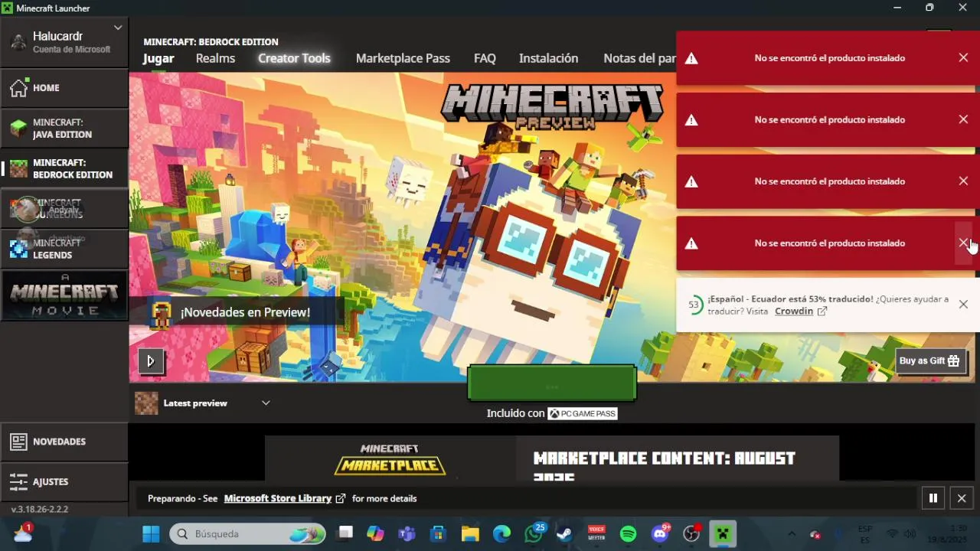Click the Minecraft Launcher taskbar icon
The image size is (980, 551).
point(723,533)
